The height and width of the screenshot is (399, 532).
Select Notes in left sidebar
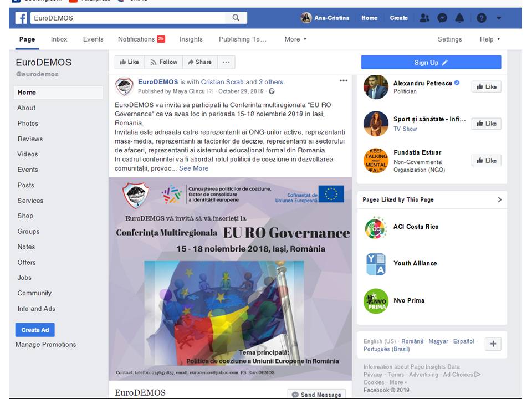tap(26, 247)
